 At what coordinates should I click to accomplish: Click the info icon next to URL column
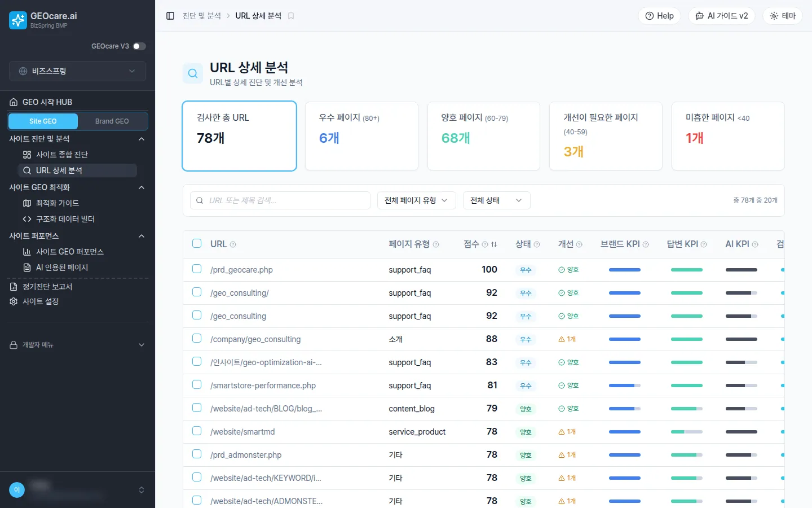(233, 244)
